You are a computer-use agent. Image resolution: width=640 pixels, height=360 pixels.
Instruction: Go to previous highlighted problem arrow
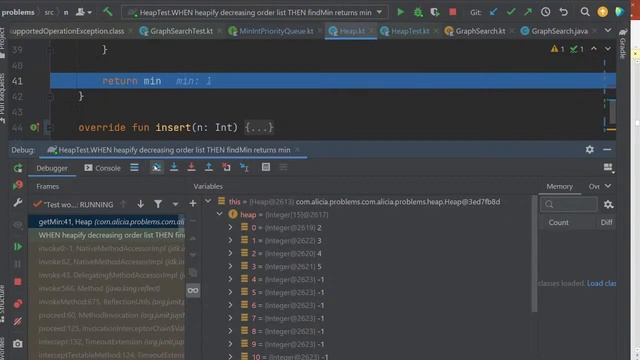[x=594, y=49]
